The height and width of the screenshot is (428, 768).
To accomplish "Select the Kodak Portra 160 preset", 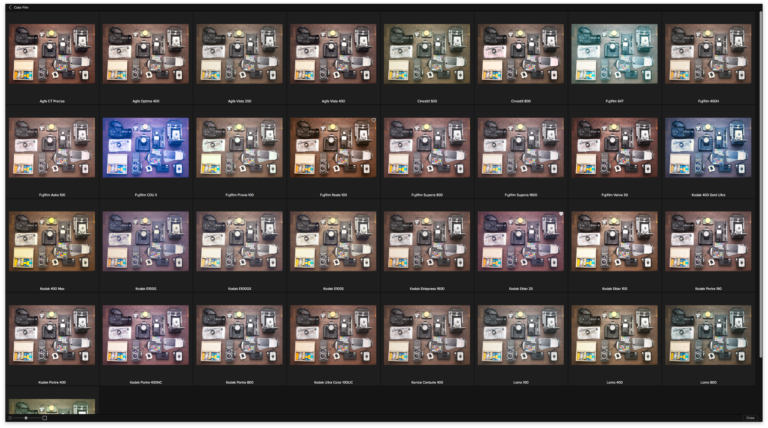I will point(708,241).
